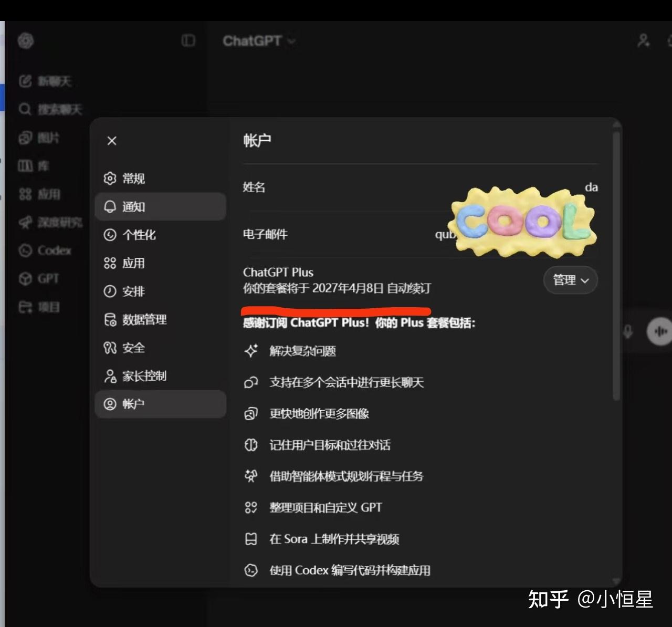Open the ChatGPT model selector dropdown
The height and width of the screenshot is (627, 672).
coord(259,41)
